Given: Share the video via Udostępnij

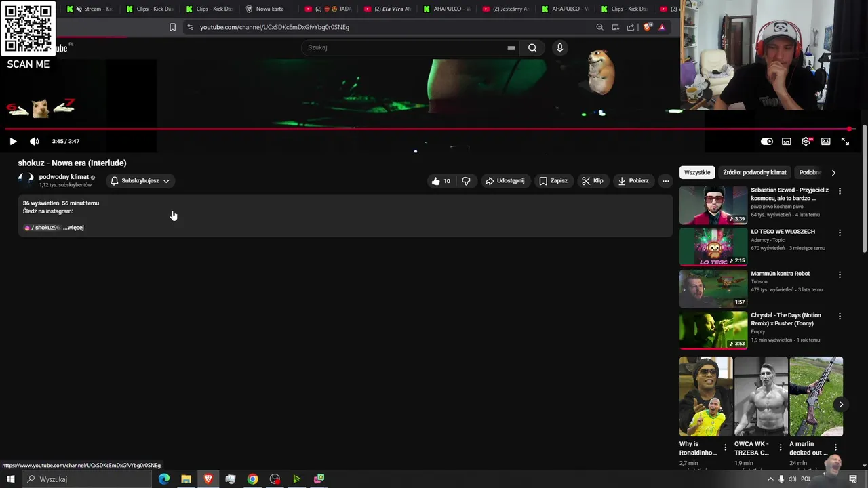Looking at the screenshot, I should (x=505, y=181).
